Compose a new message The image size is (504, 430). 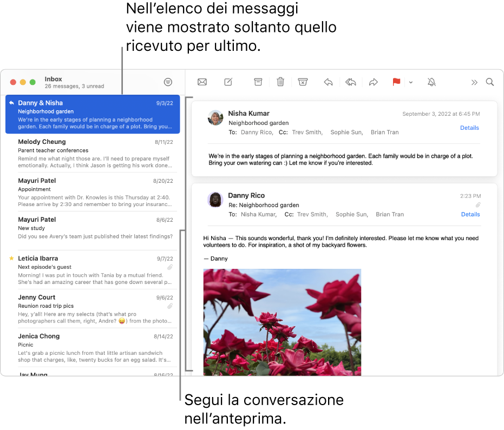click(x=228, y=82)
